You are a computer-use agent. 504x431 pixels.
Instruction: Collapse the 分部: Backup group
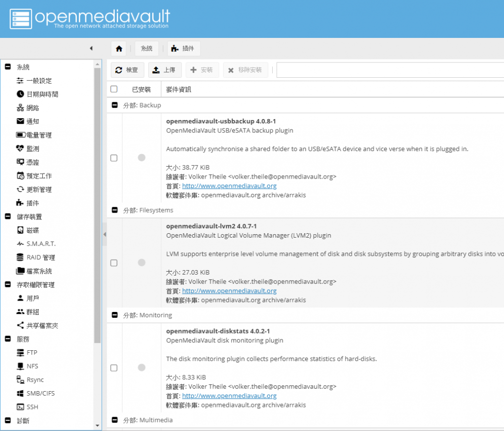pyautogui.click(x=115, y=105)
